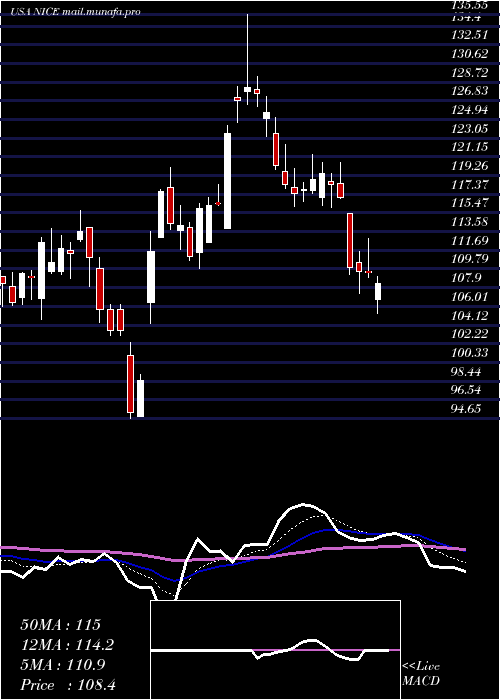This screenshot has width=500, height=700.
Task: Click the 113.58 price axis label
Action: click(470, 222)
